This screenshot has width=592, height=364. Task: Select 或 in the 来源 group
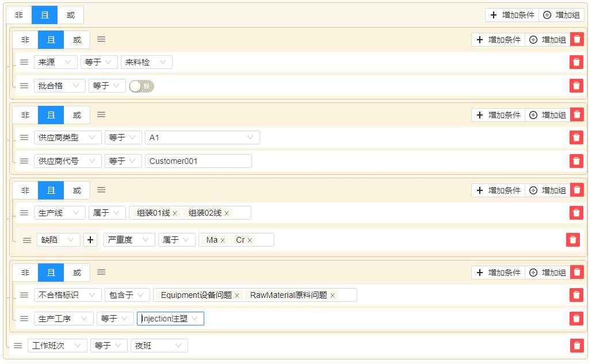click(77, 40)
